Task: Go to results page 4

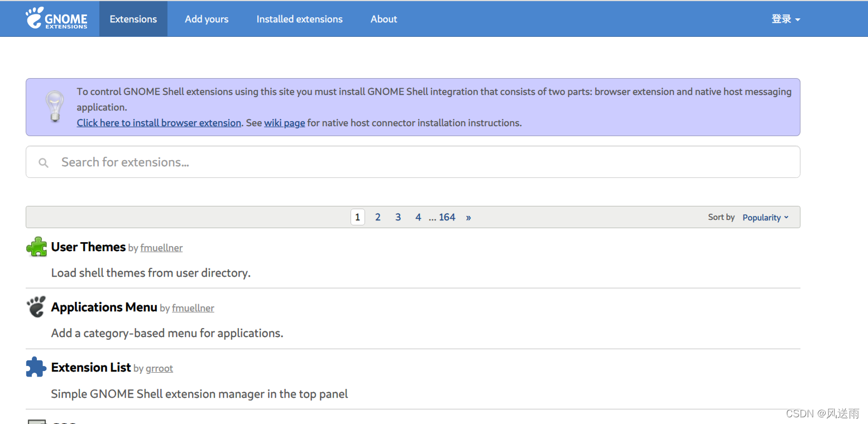Action: [x=418, y=217]
